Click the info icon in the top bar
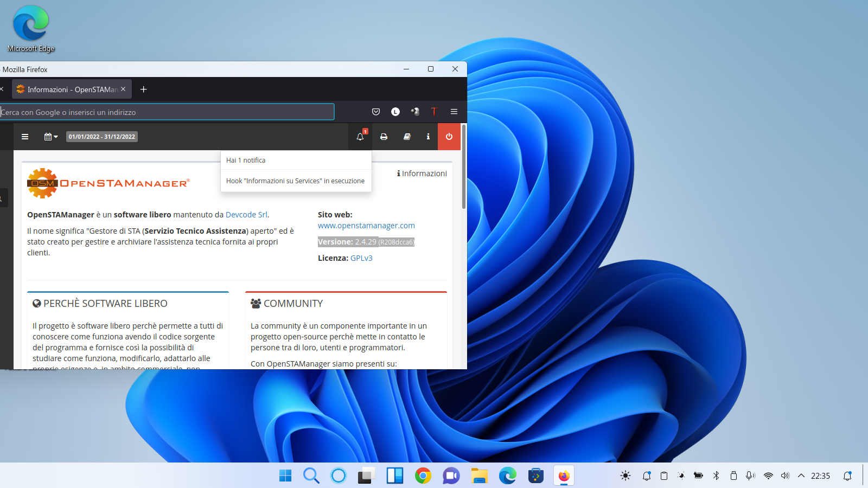The image size is (868, 488). [x=428, y=137]
